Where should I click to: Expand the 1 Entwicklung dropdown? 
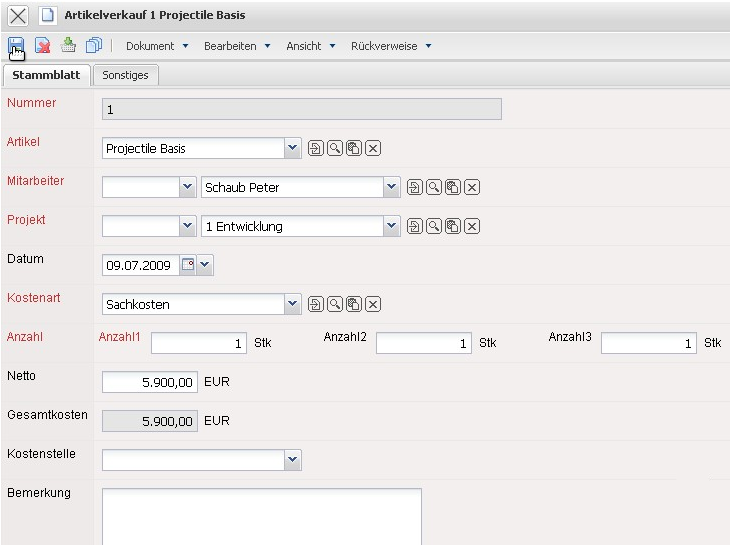[x=392, y=226]
